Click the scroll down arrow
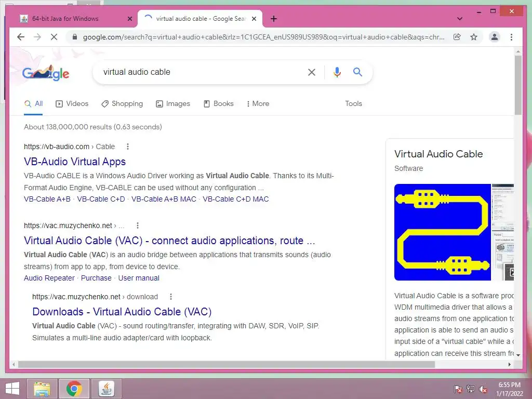This screenshot has width=532, height=399. [518, 355]
